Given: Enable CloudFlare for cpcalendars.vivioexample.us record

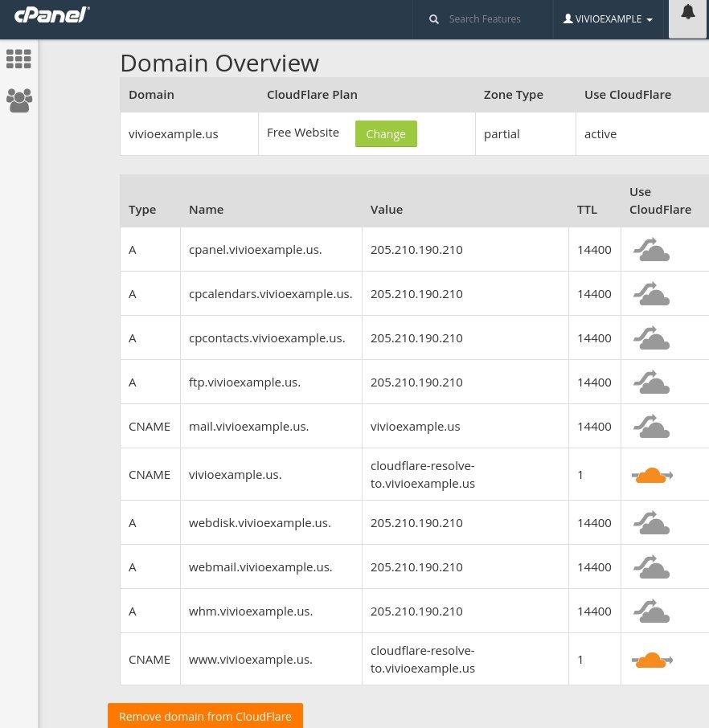Looking at the screenshot, I should (651, 294).
